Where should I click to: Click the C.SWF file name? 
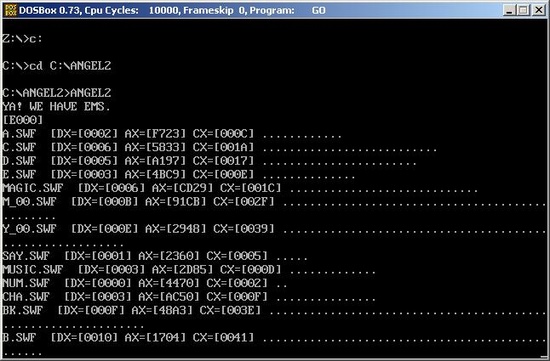click(x=19, y=147)
